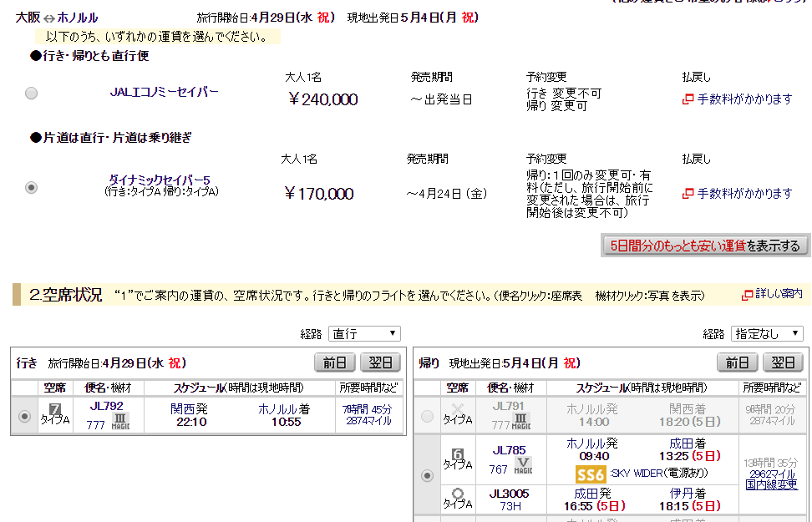
Task: Click the 2.空席状況 section heading
Action: (x=66, y=295)
